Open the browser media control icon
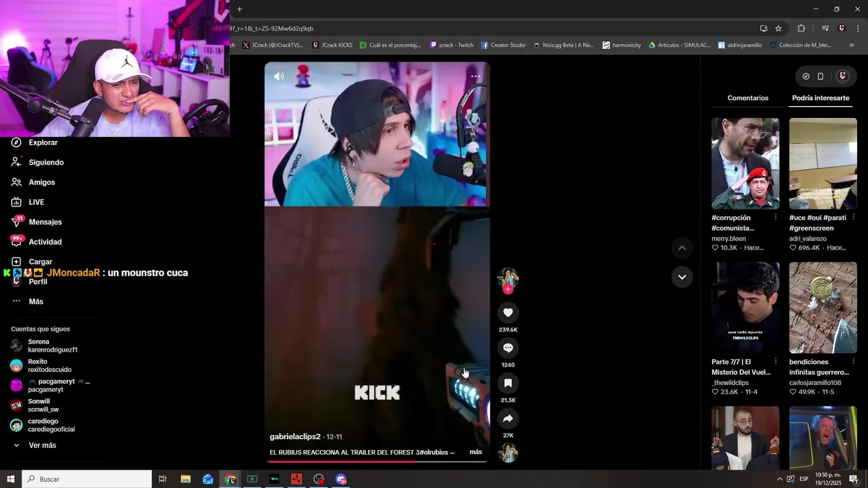 [x=825, y=28]
